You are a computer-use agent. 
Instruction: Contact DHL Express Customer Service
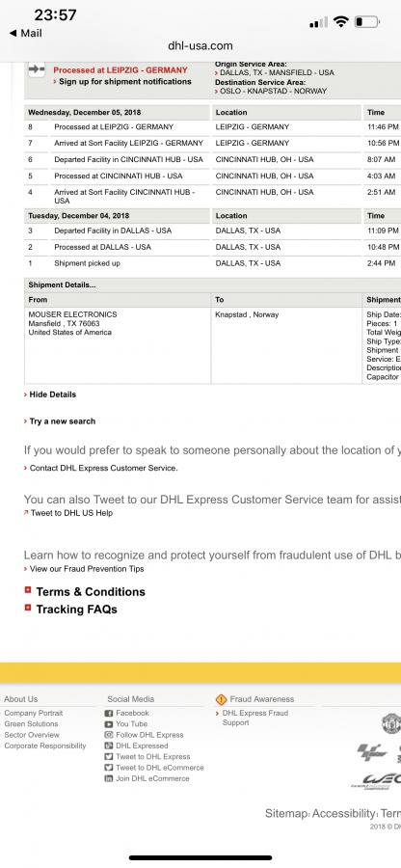pyautogui.click(x=103, y=469)
